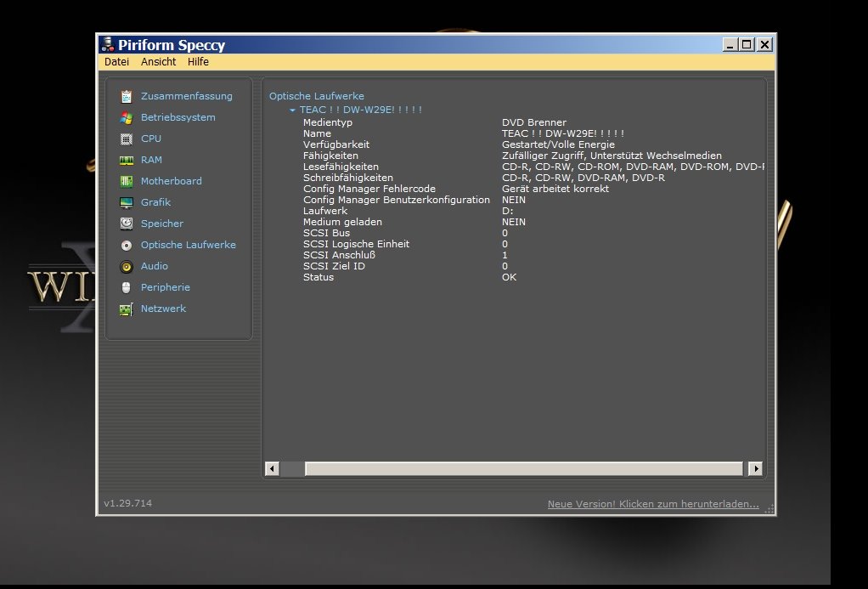The width and height of the screenshot is (868, 589).
Task: Click the window resize grip corner
Action: coord(769,510)
